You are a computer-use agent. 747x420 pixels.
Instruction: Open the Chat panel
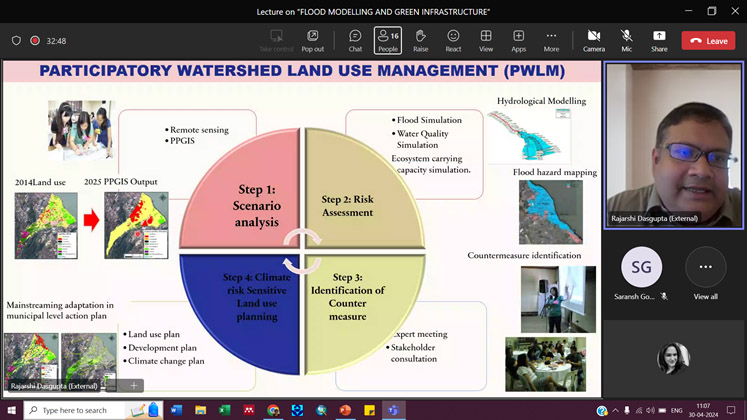click(355, 40)
